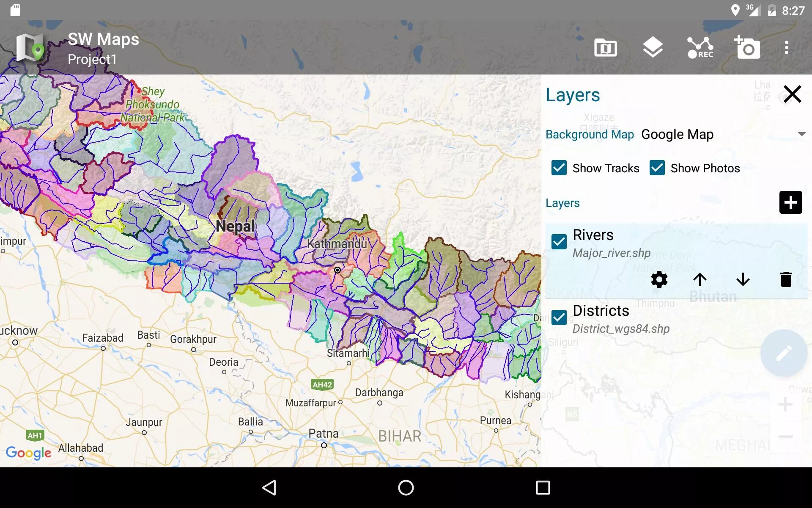Move Rivers layer down with arrow
812x508 pixels.
743,279
